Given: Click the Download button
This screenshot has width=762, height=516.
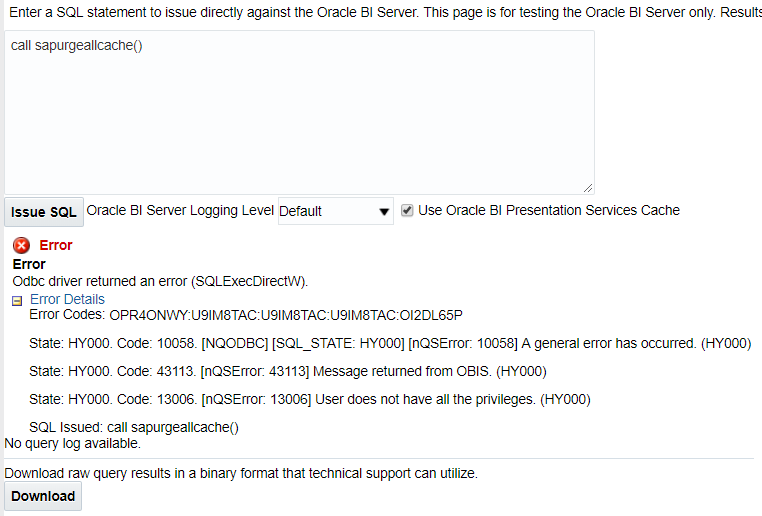Looking at the screenshot, I should 43,496.
